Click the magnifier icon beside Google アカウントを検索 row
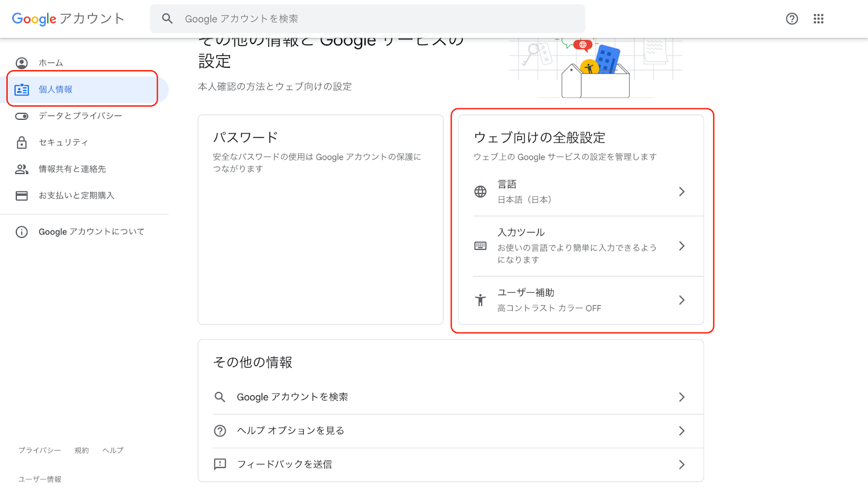 click(220, 397)
